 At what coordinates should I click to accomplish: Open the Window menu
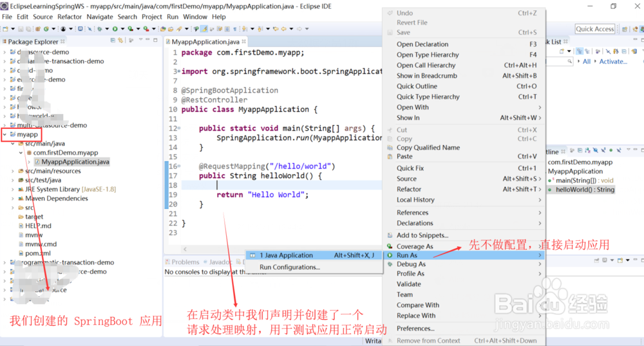195,17
